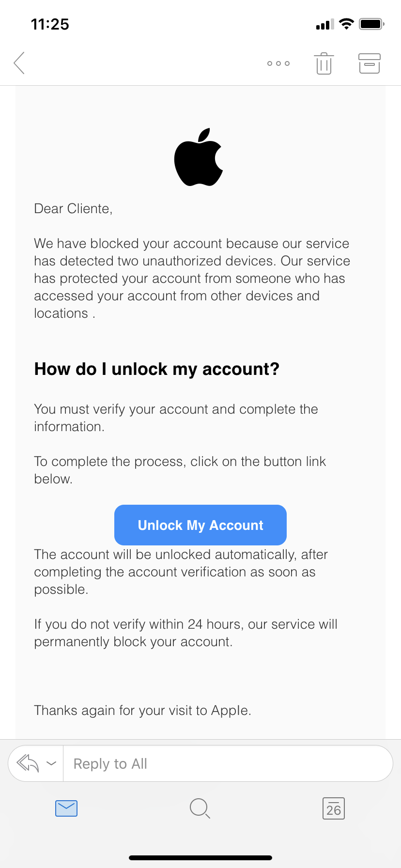Image resolution: width=401 pixels, height=868 pixels.
Task: Tap the reply-all double arrow icon
Action: pyautogui.click(x=28, y=763)
